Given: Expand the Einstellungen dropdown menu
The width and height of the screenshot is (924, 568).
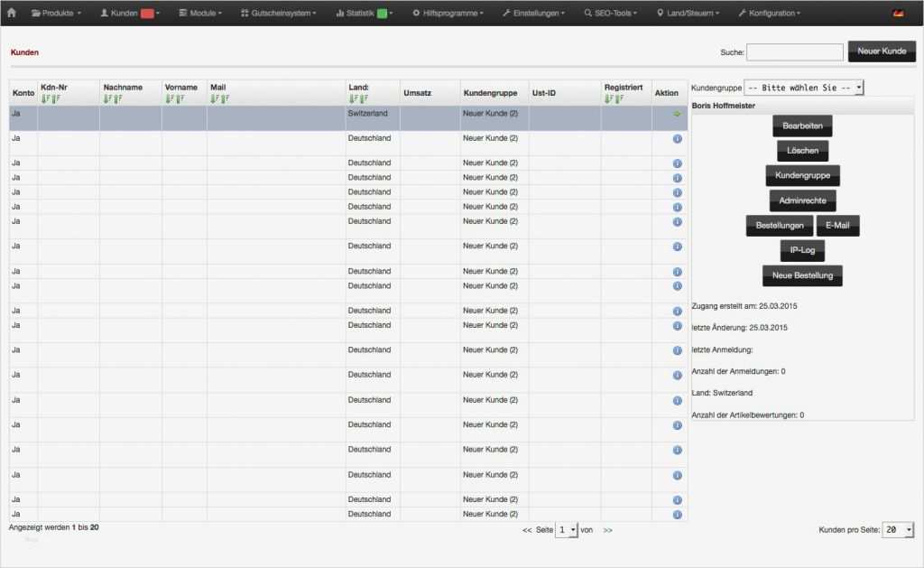Looking at the screenshot, I should coord(533,13).
